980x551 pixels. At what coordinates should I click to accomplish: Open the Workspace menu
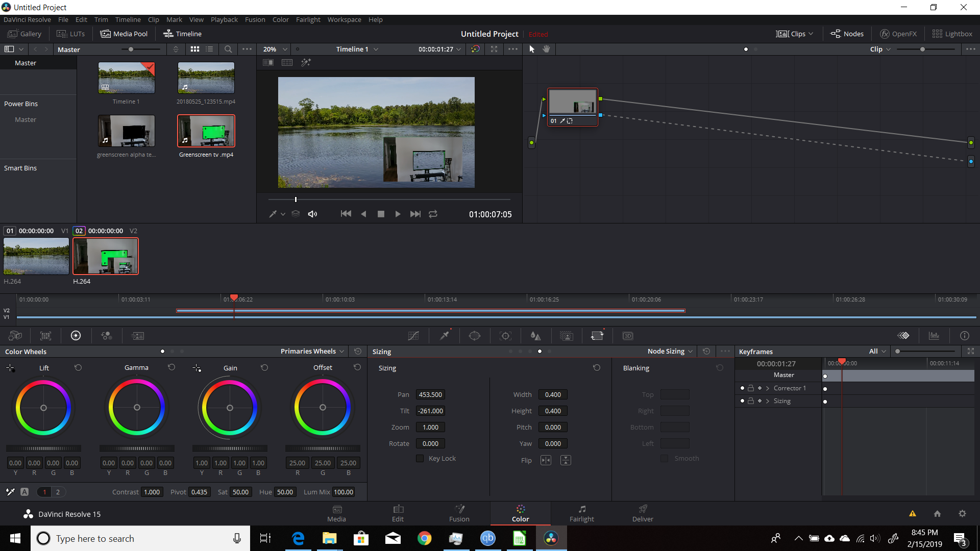(344, 19)
